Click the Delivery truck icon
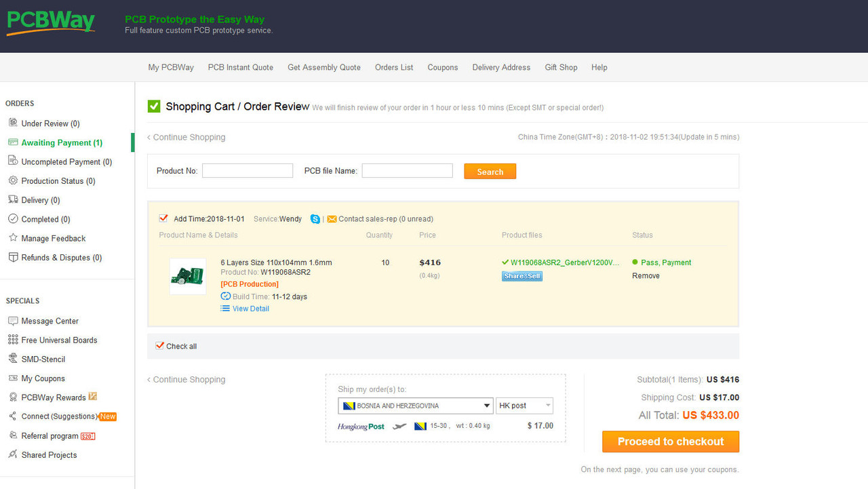The image size is (868, 489). coord(13,199)
